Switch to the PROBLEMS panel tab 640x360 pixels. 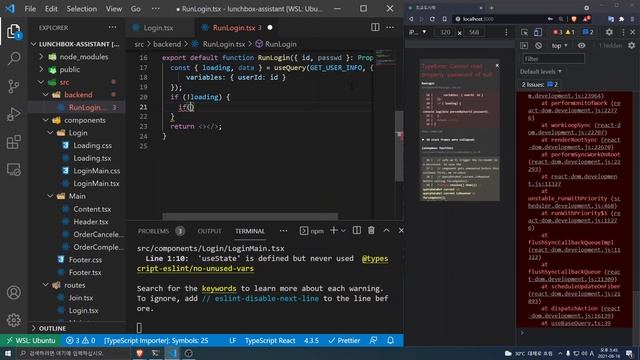click(153, 231)
